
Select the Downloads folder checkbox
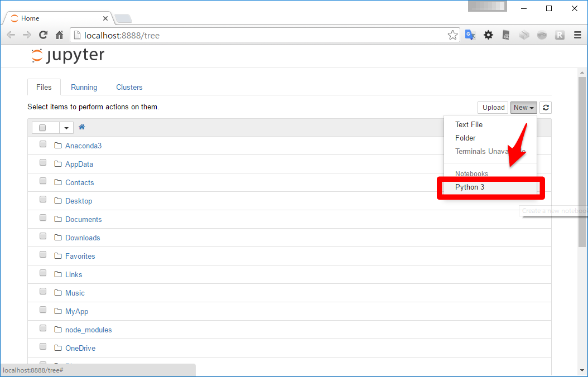click(43, 236)
